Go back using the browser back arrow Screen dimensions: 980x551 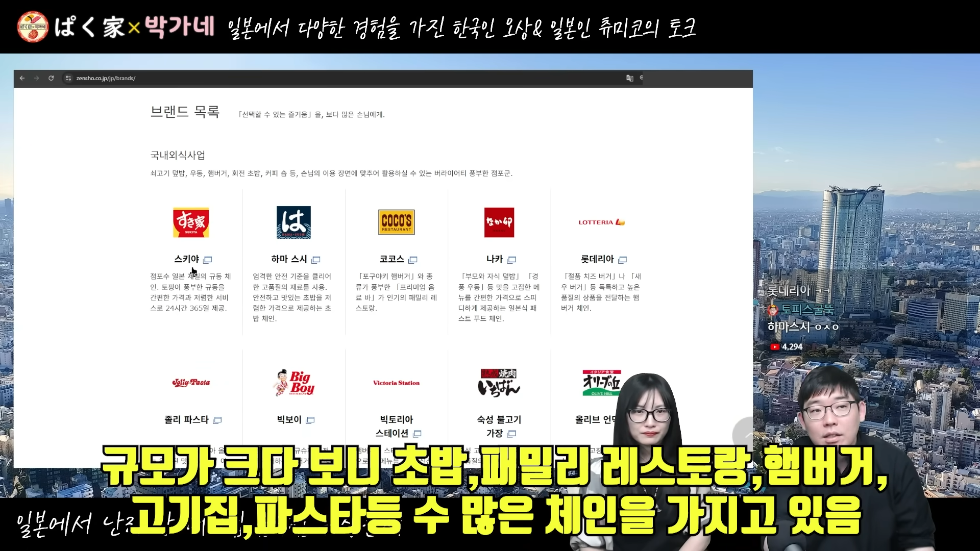click(22, 78)
